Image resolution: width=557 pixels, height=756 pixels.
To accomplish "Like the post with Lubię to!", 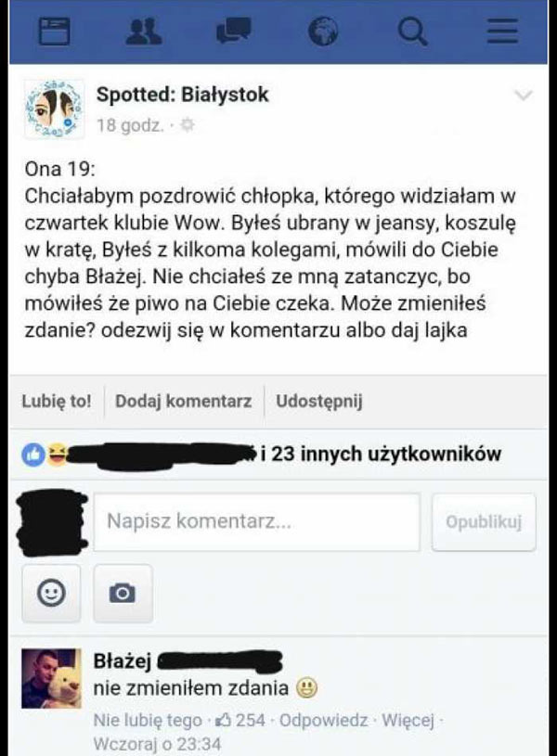I will point(57,401).
